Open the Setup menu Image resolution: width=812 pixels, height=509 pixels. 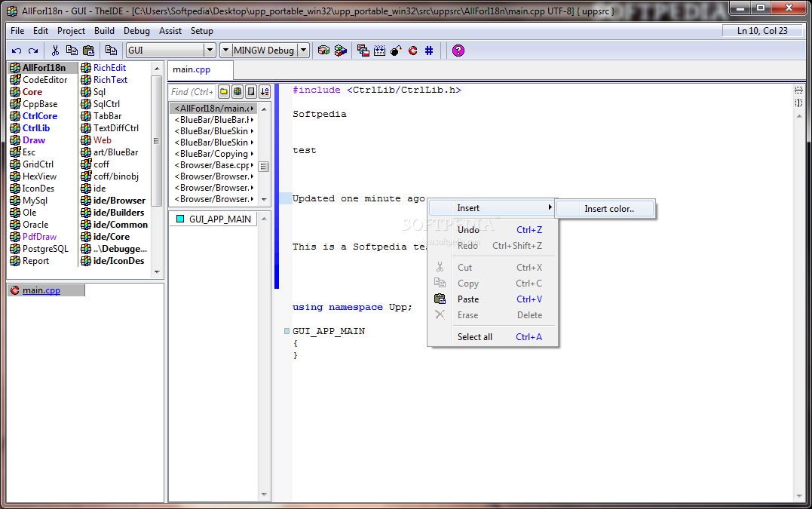click(x=202, y=31)
